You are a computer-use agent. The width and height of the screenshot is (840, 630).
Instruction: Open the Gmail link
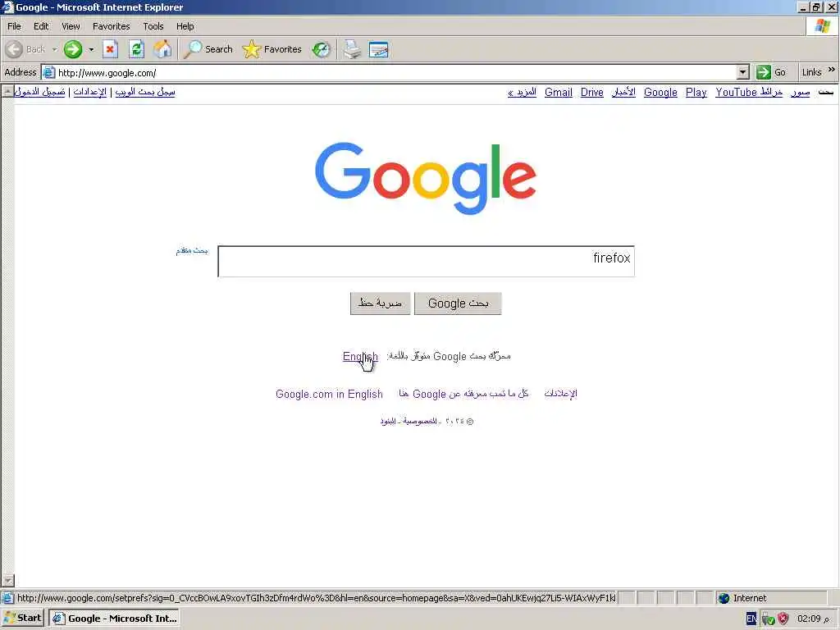coord(558,92)
